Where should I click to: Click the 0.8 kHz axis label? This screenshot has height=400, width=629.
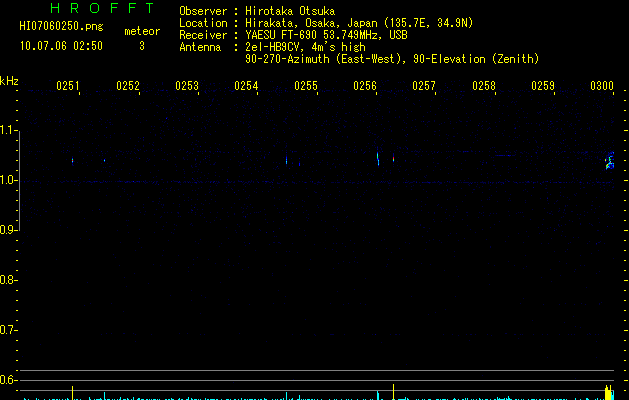[9, 280]
